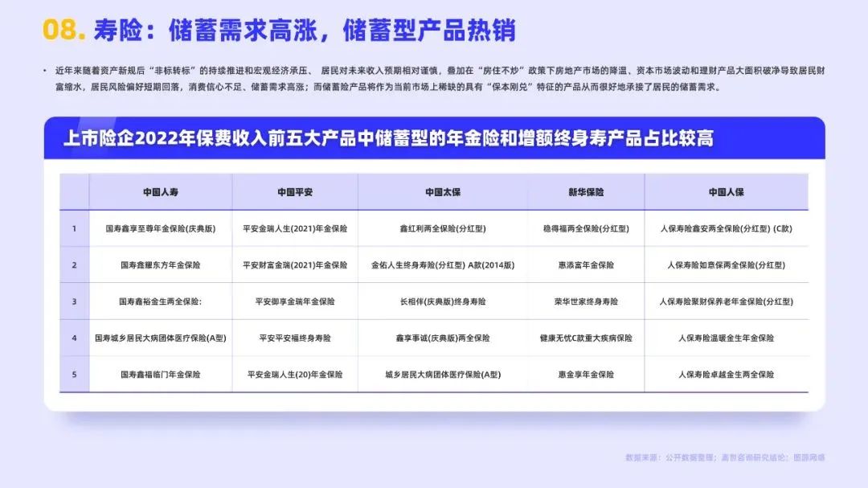Select rank number "3" in the table
The height and width of the screenshot is (488, 868).
74,301
